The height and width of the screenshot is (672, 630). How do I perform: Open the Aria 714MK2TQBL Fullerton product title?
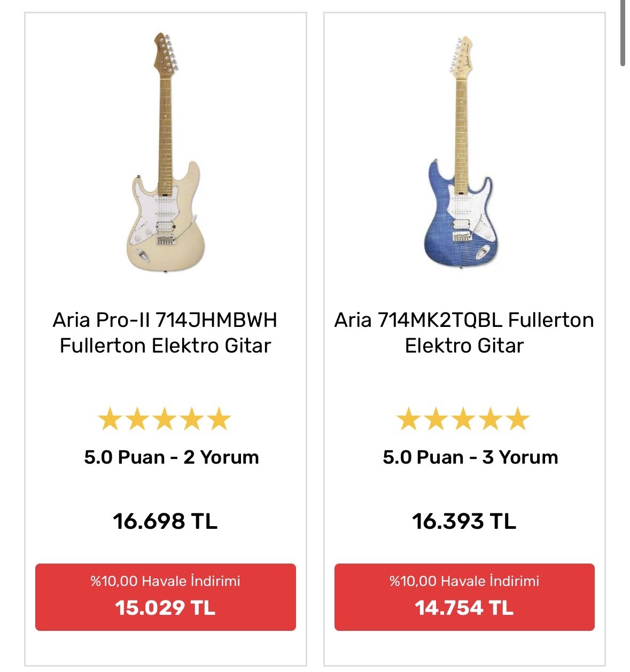464,332
